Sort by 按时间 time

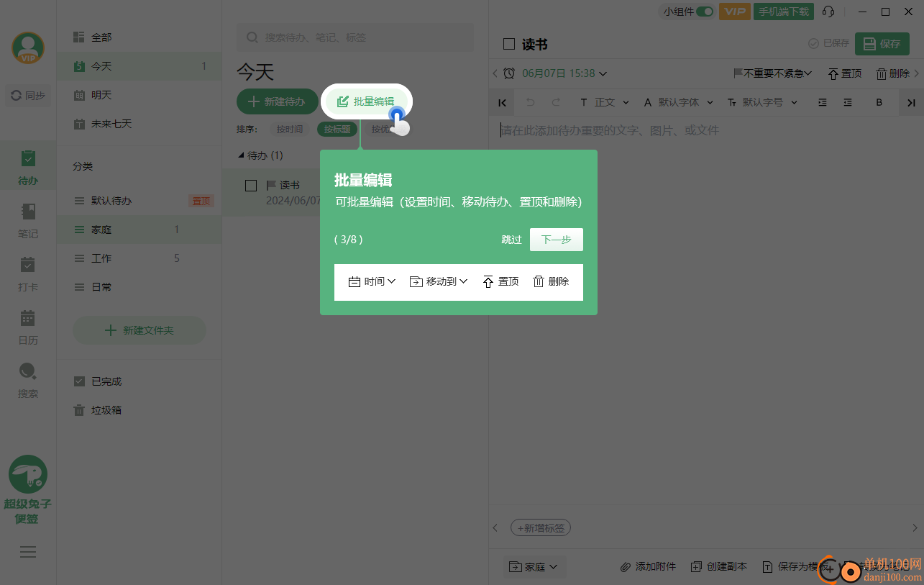(x=290, y=130)
